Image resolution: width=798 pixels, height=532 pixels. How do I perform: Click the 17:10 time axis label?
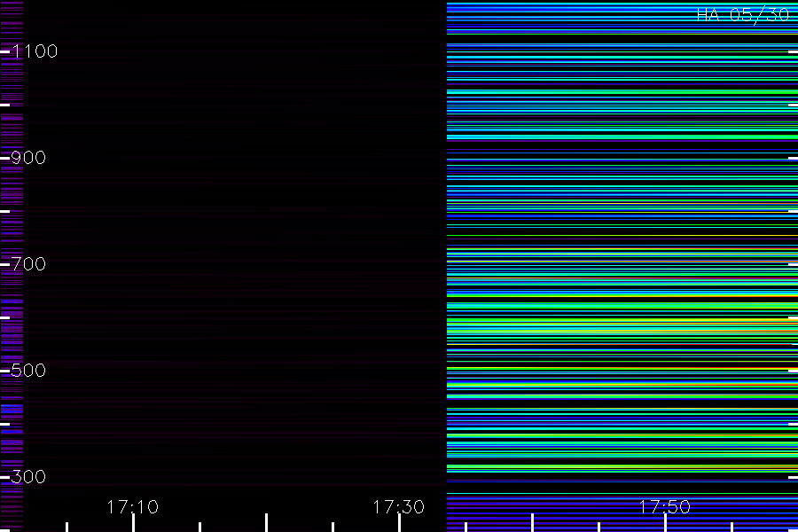point(133,507)
